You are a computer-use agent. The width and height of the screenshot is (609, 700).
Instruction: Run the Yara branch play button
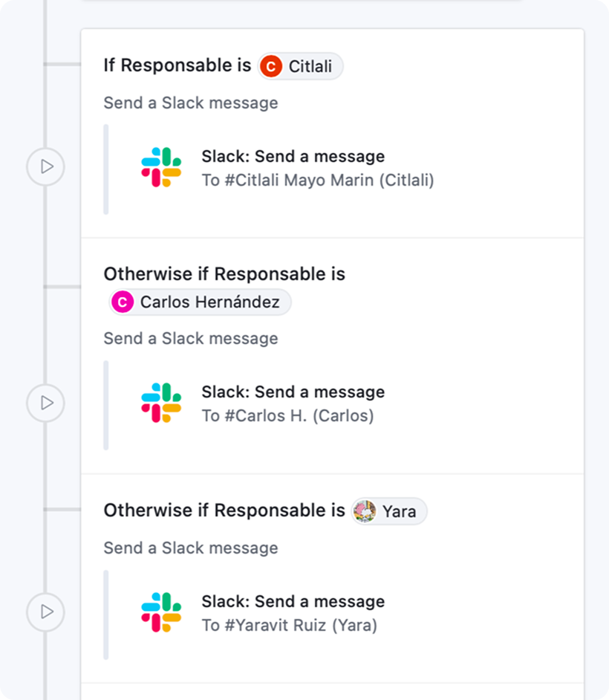(x=46, y=612)
